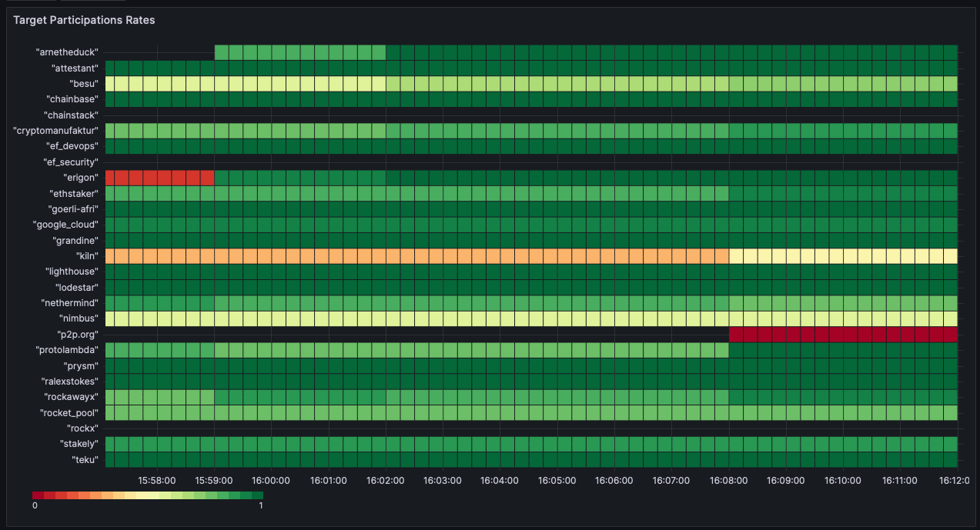Click the 16:08:00 time axis label
The height and width of the screenshot is (530, 980).
pyautogui.click(x=728, y=480)
